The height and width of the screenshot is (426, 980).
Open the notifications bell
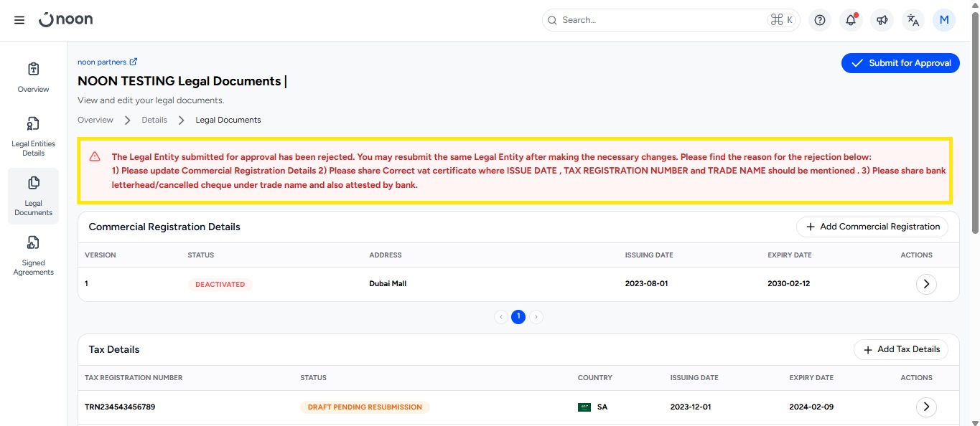coord(851,20)
